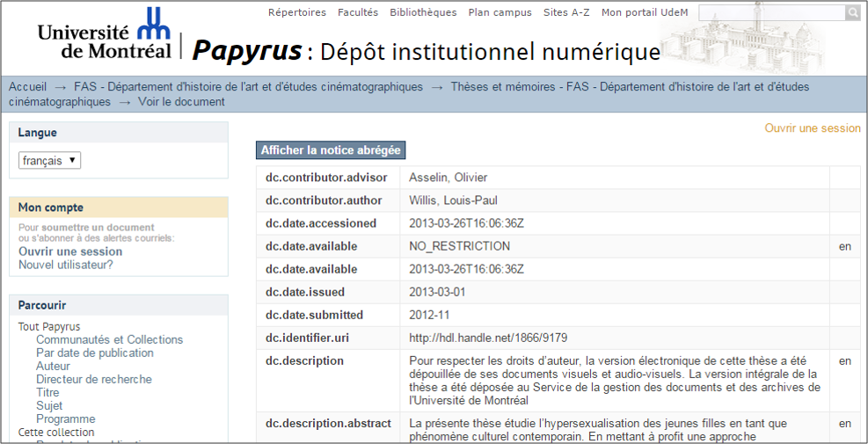Click the description text about droits d'auteur
This screenshot has height=444, width=868.
tap(615, 381)
